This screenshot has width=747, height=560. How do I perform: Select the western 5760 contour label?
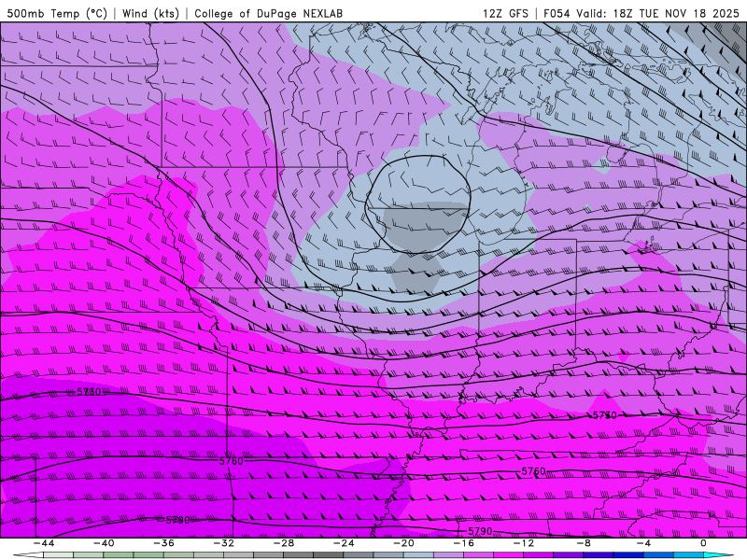pyautogui.click(x=231, y=461)
